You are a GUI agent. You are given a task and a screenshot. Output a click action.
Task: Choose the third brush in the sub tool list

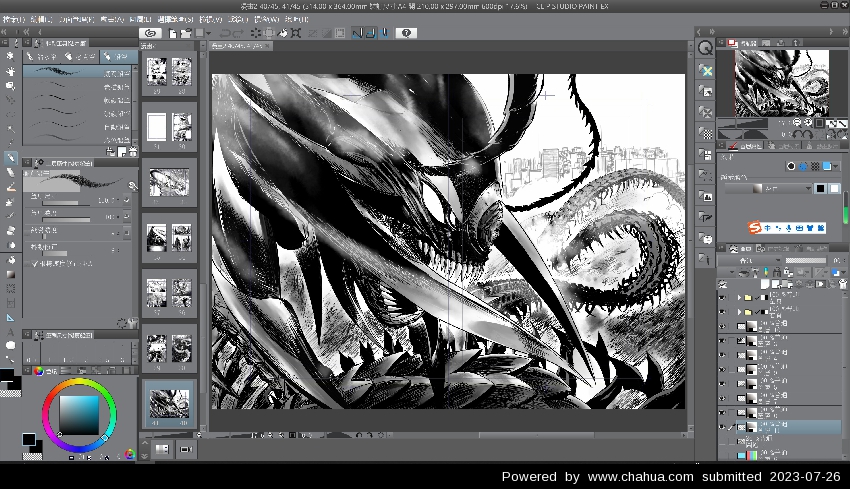[77, 100]
